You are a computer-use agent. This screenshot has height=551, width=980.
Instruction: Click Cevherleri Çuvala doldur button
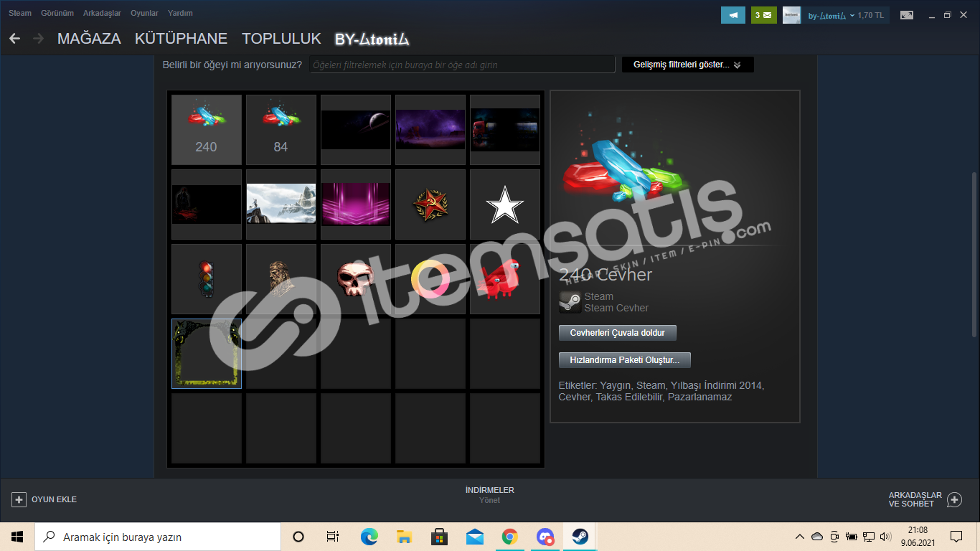(618, 333)
